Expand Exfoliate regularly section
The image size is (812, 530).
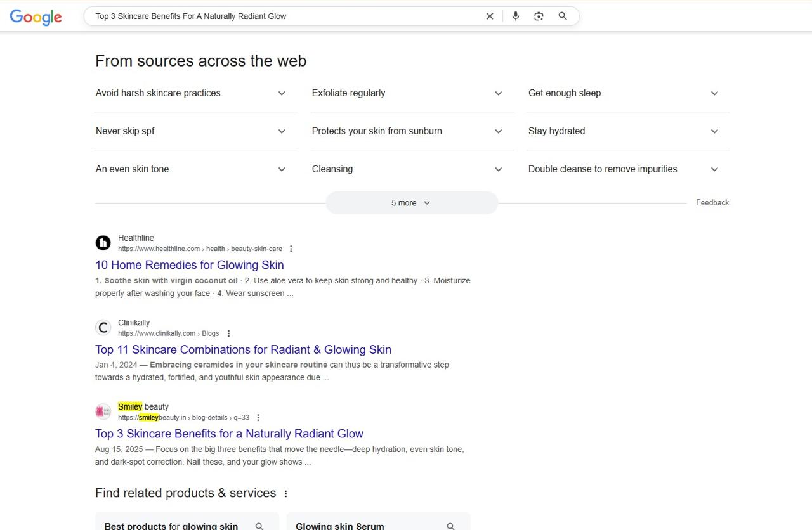click(x=412, y=93)
